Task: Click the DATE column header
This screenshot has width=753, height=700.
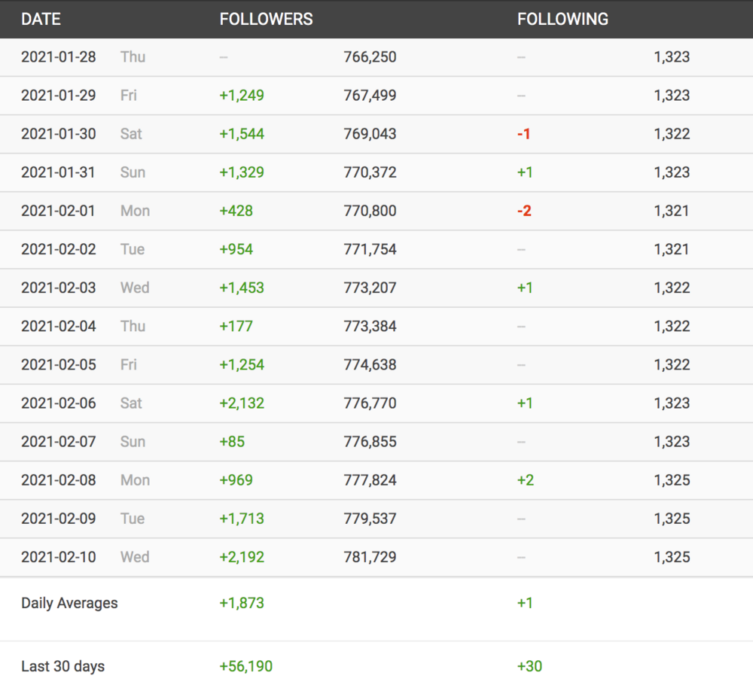Action: tap(41, 19)
